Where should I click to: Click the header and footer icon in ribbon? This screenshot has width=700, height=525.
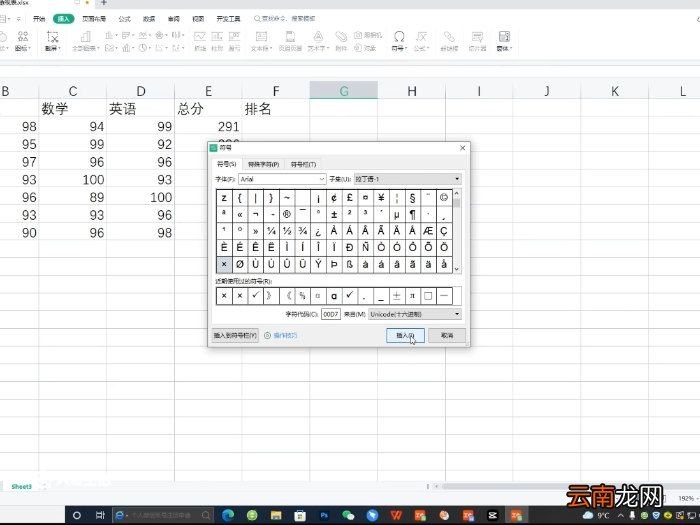click(290, 37)
